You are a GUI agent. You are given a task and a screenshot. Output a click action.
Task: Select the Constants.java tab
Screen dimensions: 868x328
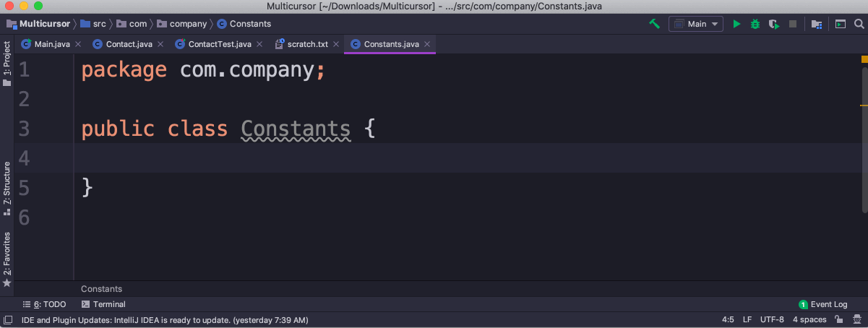(391, 44)
